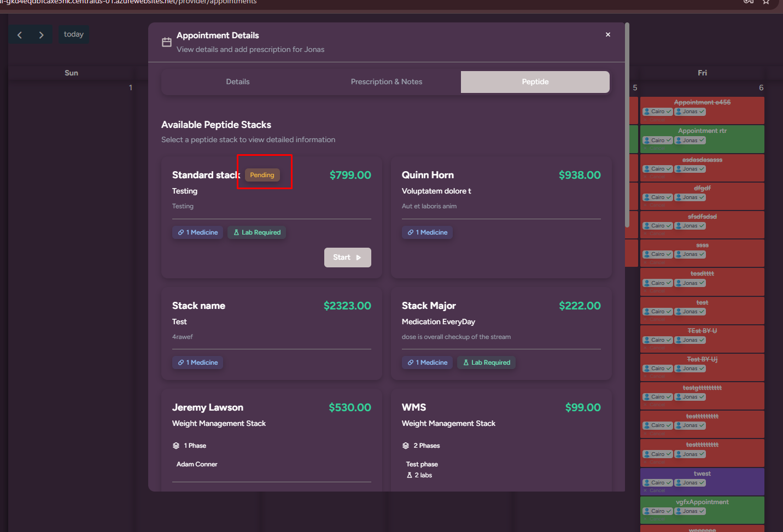This screenshot has height=532, width=783.
Task: Click the layers icon next to 2 Phases
Action: click(x=406, y=446)
